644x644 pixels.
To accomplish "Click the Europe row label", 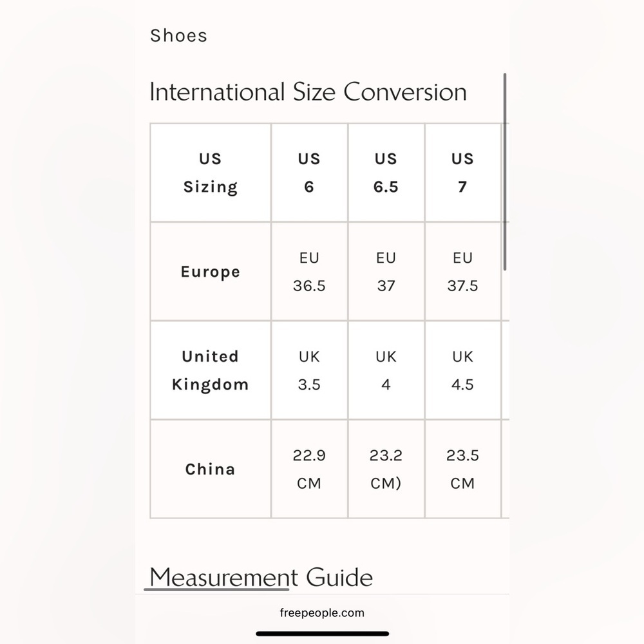I will pyautogui.click(x=211, y=272).
